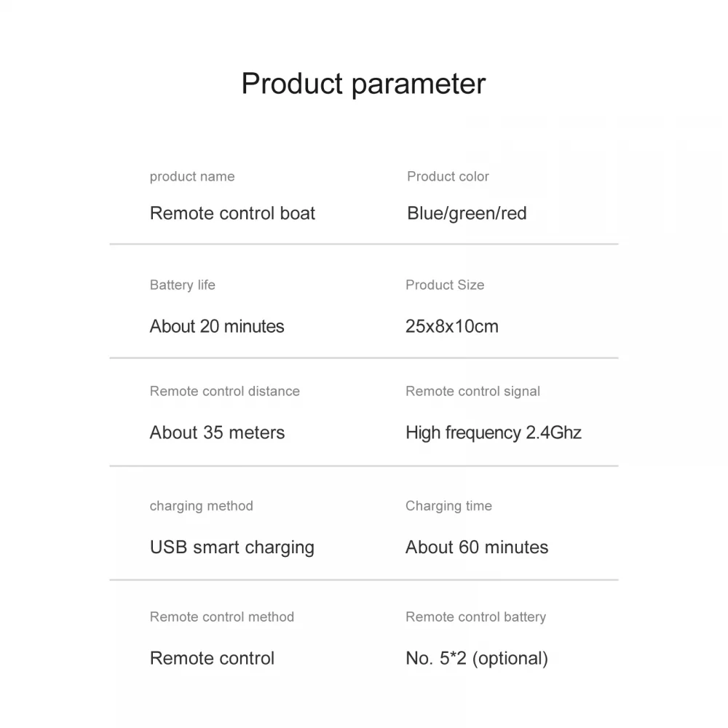Select the 'About 35 meters' value

(x=217, y=432)
